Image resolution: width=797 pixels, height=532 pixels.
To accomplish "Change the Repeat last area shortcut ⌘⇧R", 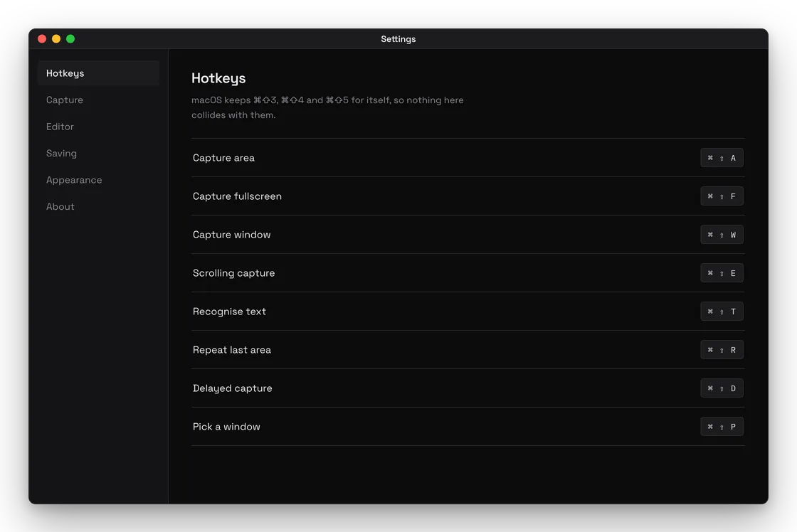I will click(x=722, y=350).
